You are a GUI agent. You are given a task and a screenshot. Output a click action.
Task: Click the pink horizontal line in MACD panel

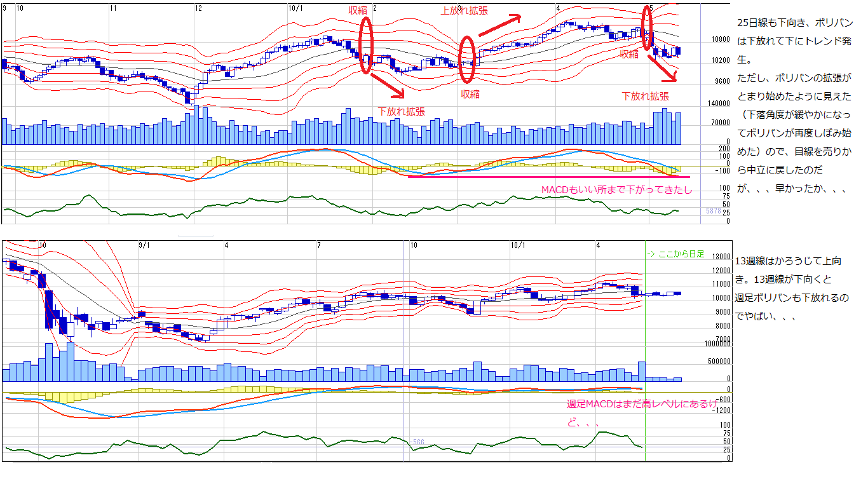(548, 177)
